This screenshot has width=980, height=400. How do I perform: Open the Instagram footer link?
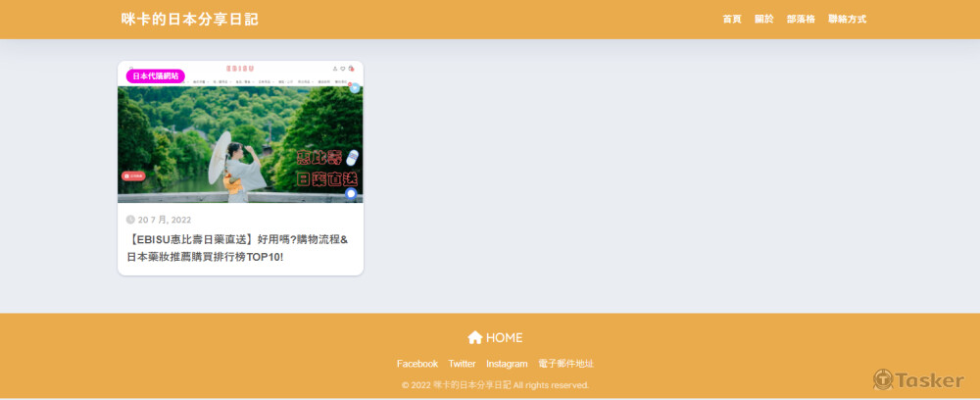[507, 364]
